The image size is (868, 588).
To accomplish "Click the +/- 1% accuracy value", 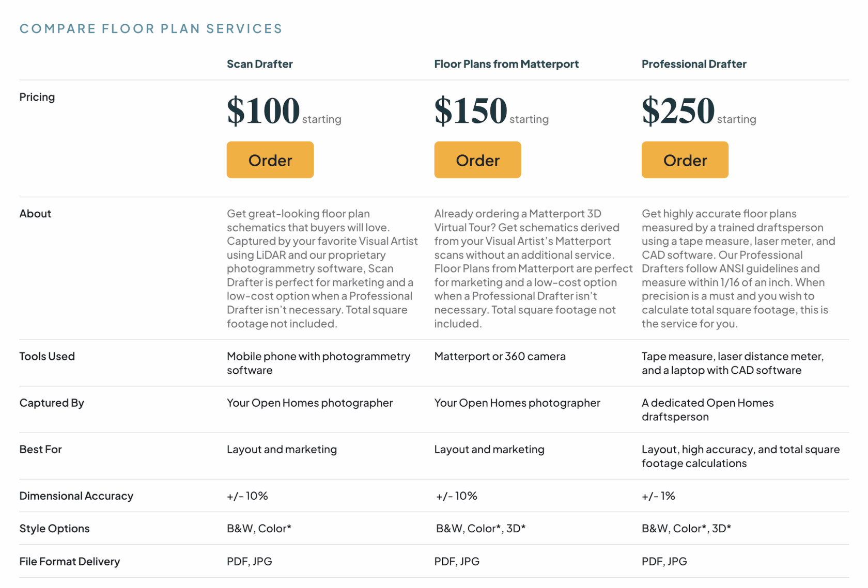I will tap(658, 496).
